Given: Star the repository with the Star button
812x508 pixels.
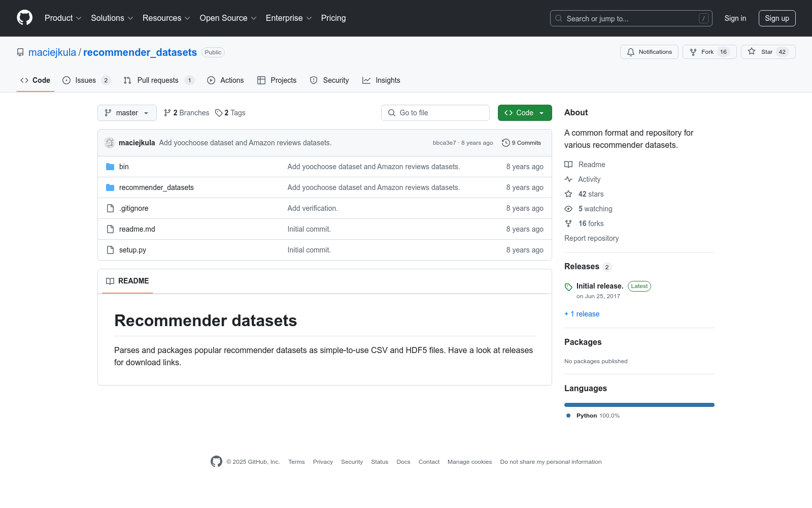Looking at the screenshot, I should click(x=768, y=52).
